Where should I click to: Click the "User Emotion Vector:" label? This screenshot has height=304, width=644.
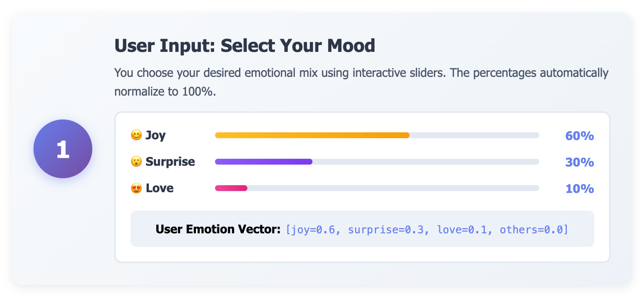(x=218, y=229)
